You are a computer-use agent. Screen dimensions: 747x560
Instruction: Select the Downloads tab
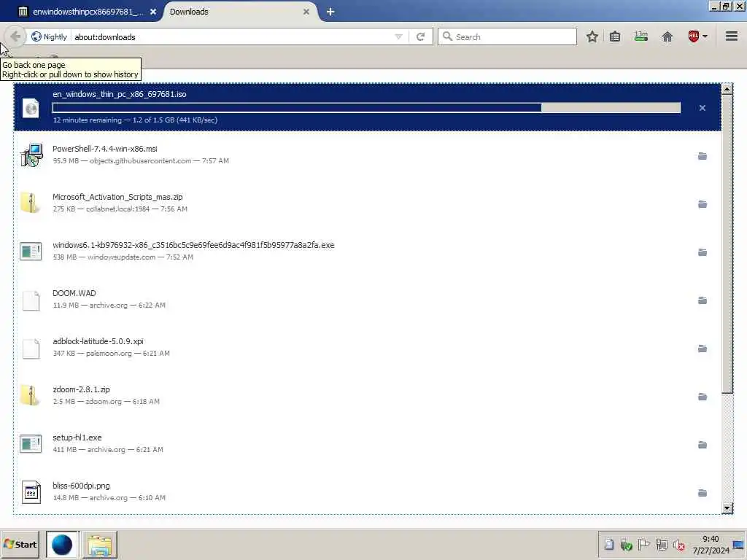click(x=237, y=12)
